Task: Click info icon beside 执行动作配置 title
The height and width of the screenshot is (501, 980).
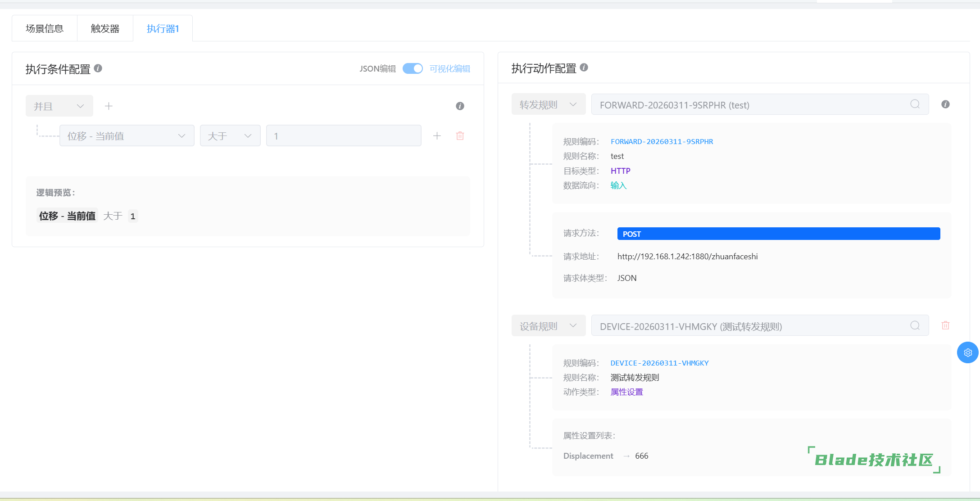Action: 584,68
